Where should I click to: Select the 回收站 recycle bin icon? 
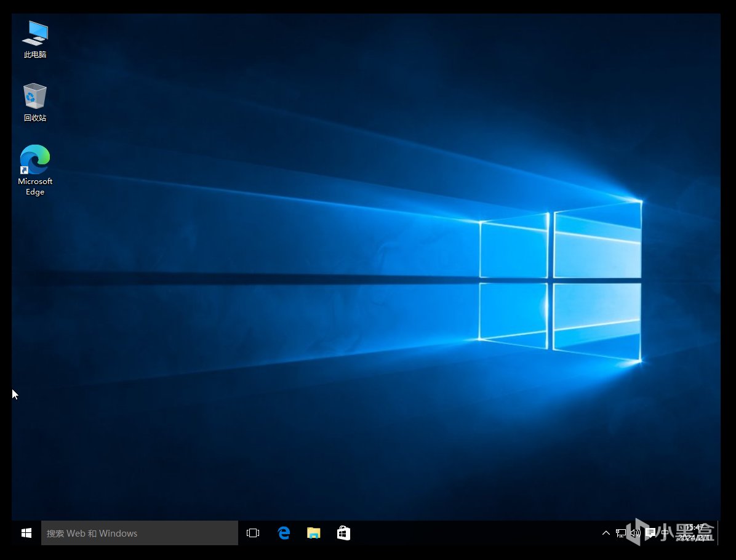pos(35,102)
